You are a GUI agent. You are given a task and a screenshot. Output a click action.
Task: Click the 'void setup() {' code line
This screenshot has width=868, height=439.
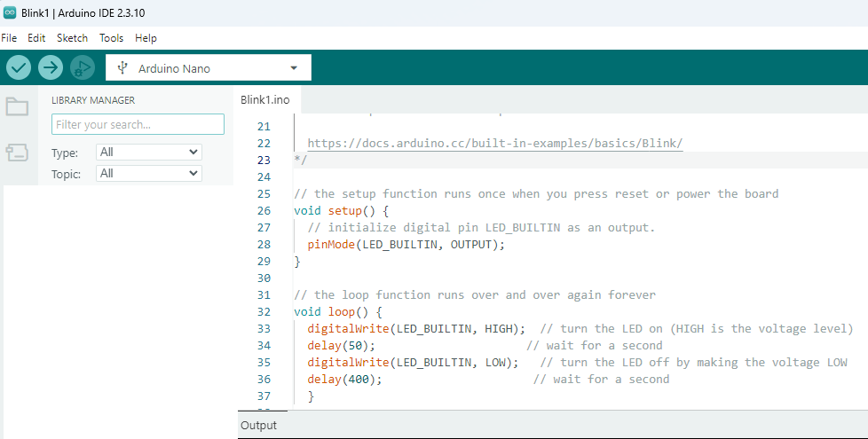click(x=341, y=211)
